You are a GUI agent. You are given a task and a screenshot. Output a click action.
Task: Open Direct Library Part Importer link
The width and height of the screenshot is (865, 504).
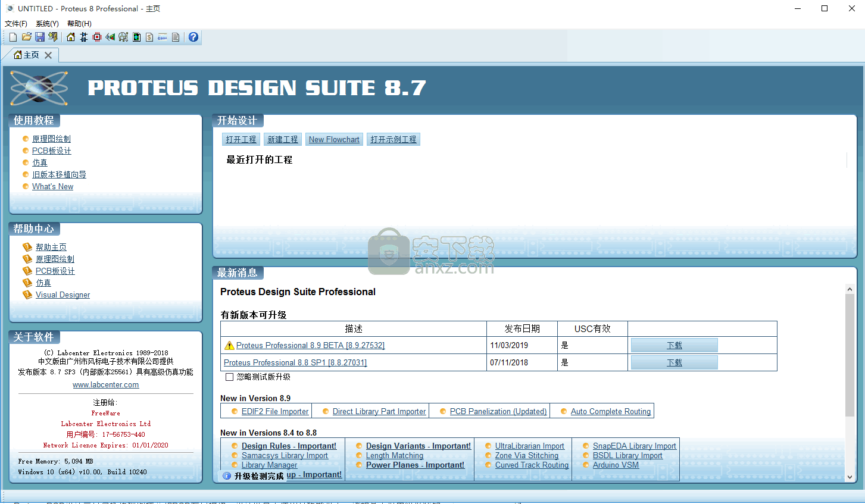tap(379, 411)
